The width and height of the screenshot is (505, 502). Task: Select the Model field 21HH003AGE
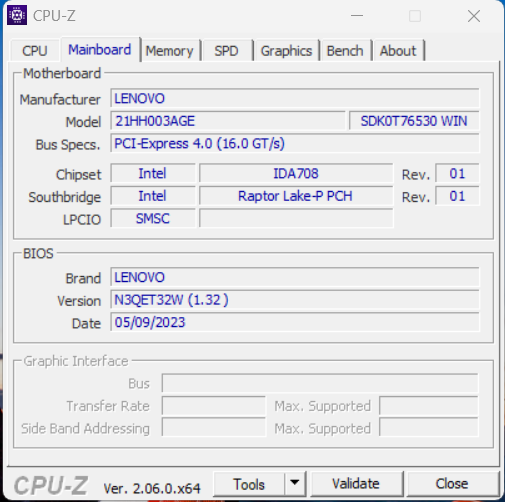(x=228, y=121)
